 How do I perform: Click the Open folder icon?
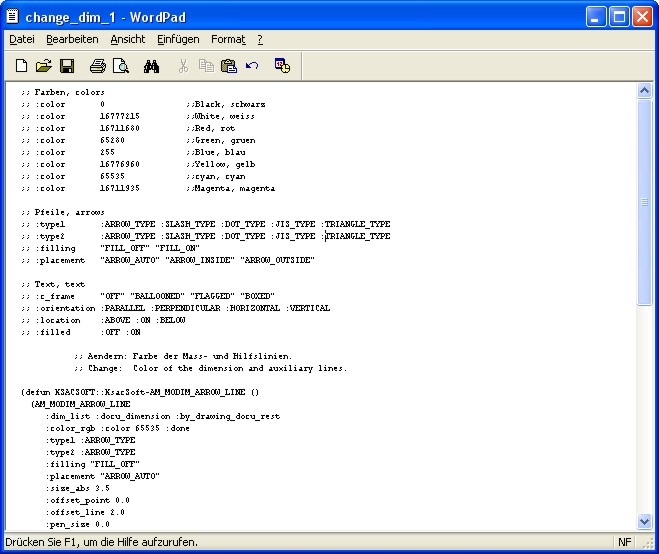pos(43,66)
